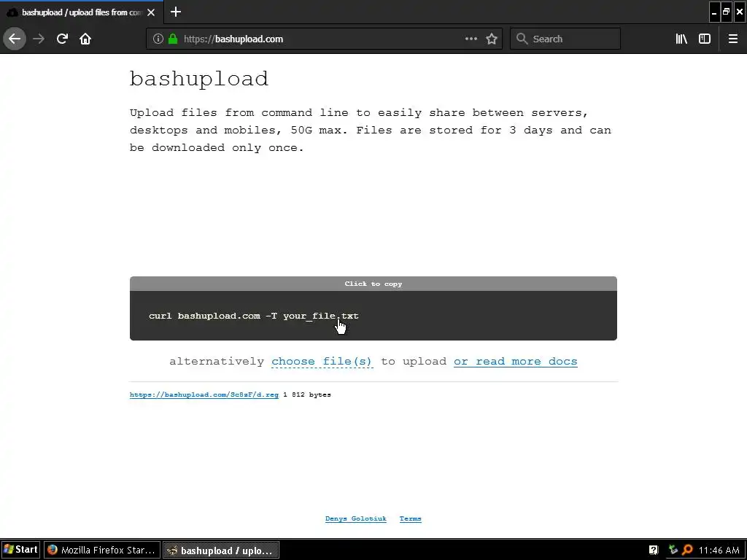
Task: Minimize the Firefox window
Action: pos(713,12)
